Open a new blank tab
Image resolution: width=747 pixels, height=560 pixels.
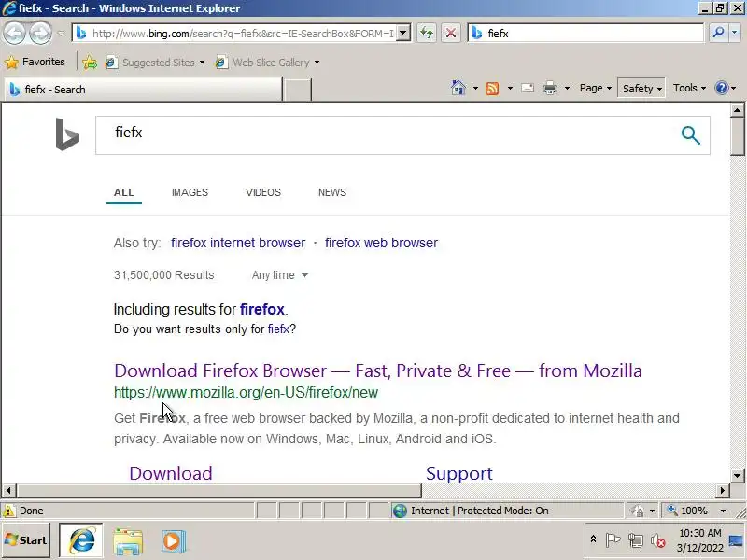tap(297, 90)
